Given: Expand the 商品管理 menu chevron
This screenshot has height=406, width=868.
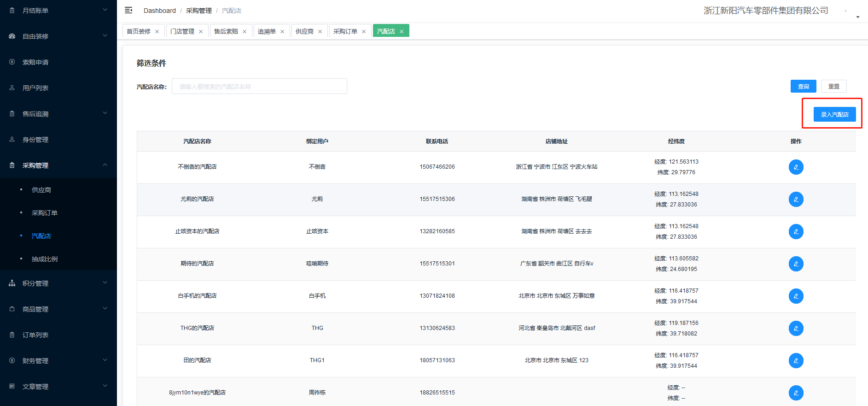Looking at the screenshot, I should [x=105, y=308].
